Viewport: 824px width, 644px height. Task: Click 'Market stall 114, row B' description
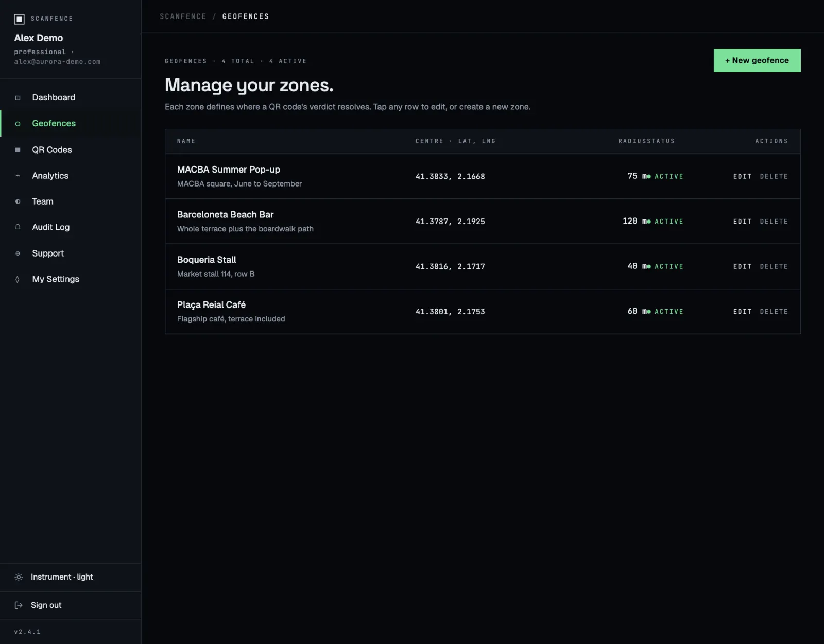[x=216, y=274]
